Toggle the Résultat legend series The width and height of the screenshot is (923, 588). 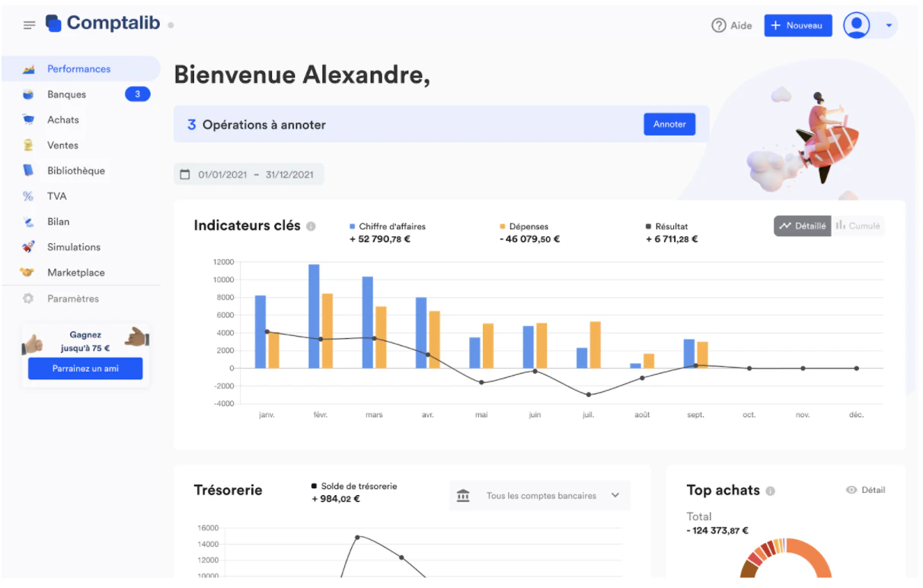[666, 226]
